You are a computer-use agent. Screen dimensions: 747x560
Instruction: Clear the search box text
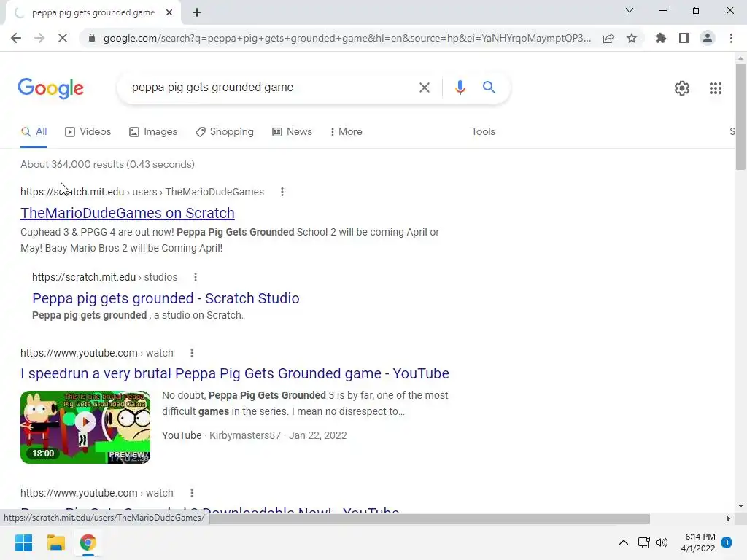(x=424, y=87)
